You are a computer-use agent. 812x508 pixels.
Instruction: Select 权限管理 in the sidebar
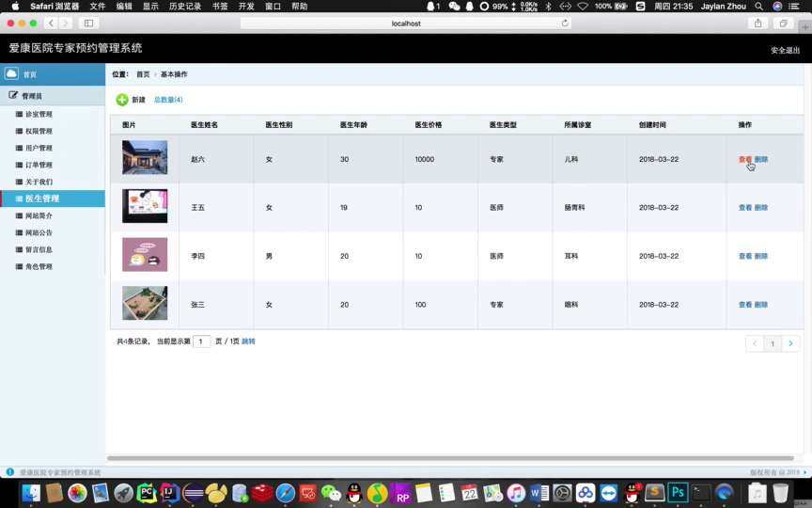click(x=39, y=131)
